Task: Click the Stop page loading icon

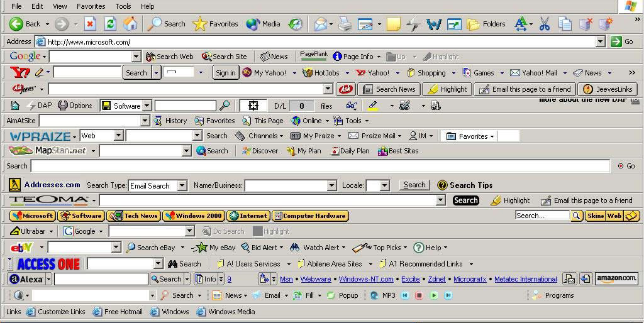Action: [x=90, y=24]
